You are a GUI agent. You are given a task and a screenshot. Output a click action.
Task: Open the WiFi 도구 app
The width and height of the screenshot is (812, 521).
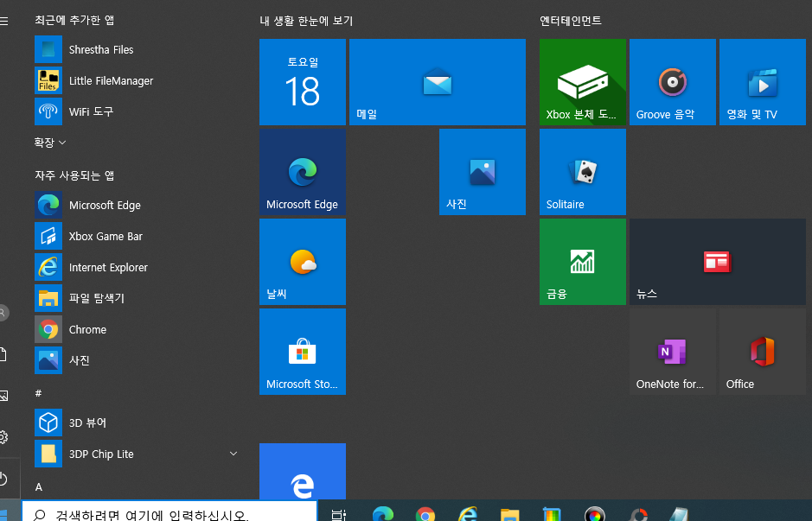point(137,111)
